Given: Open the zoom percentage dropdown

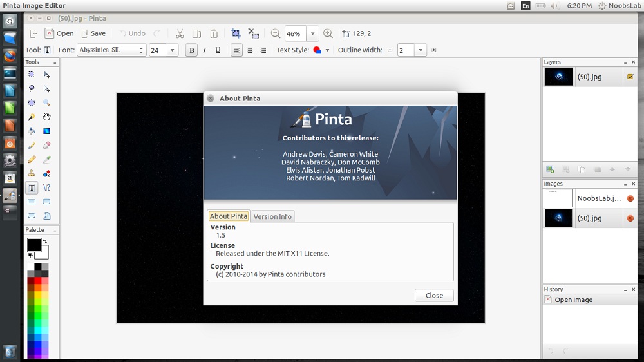Looking at the screenshot, I should (312, 33).
